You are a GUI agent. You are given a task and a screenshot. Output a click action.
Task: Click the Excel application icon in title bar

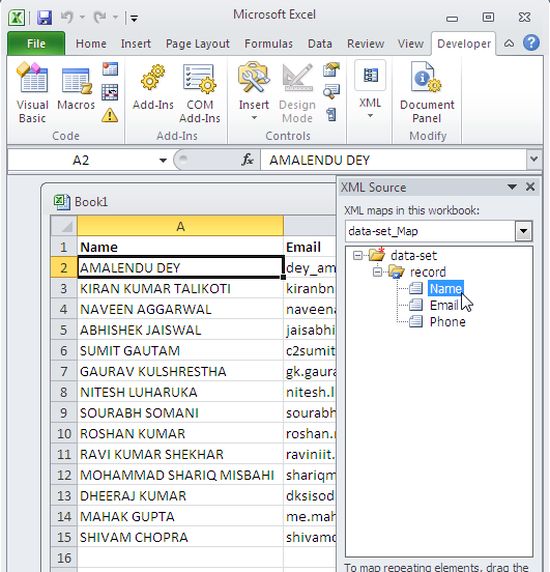click(x=16, y=18)
